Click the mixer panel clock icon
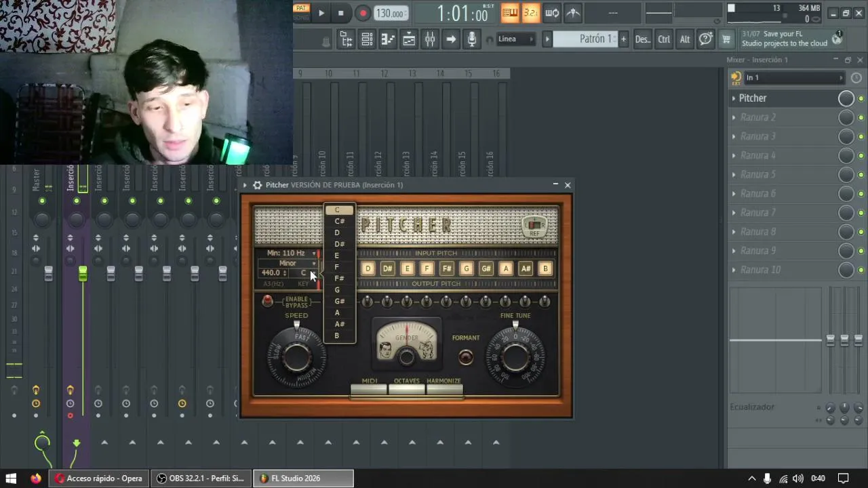This screenshot has height=488, width=868. [x=856, y=78]
